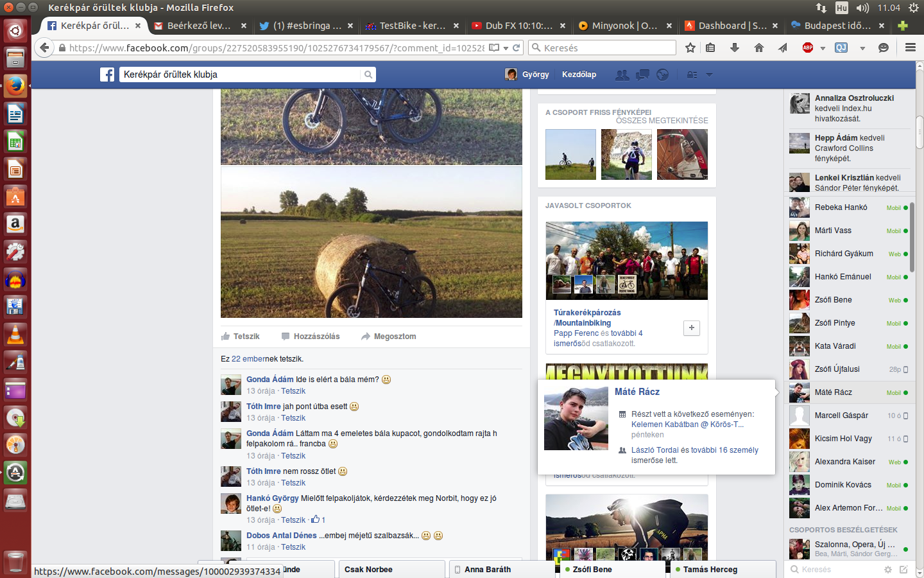The height and width of the screenshot is (578, 924).
Task: Expand Adblock Plus dropdown arrow
Action: click(823, 48)
